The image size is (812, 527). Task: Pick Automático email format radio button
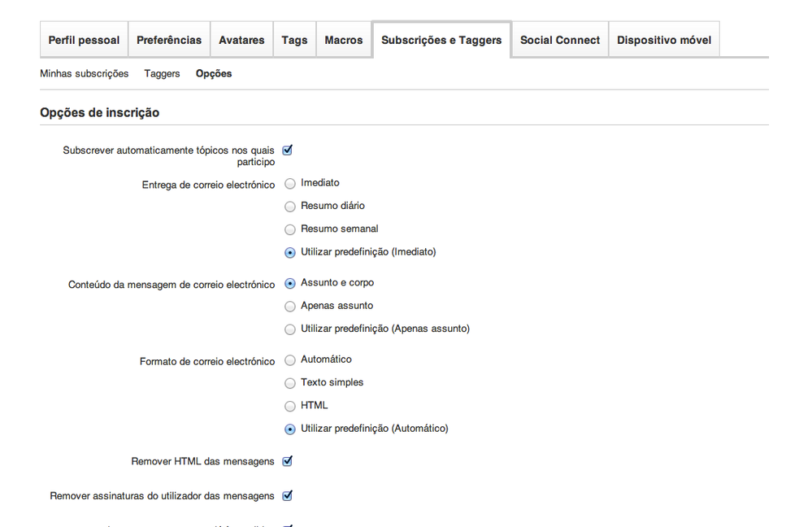[290, 360]
